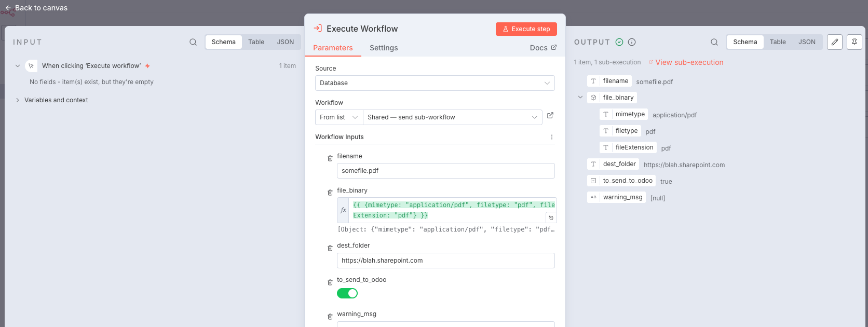
Task: Collapse the file_binary output object
Action: 580,98
